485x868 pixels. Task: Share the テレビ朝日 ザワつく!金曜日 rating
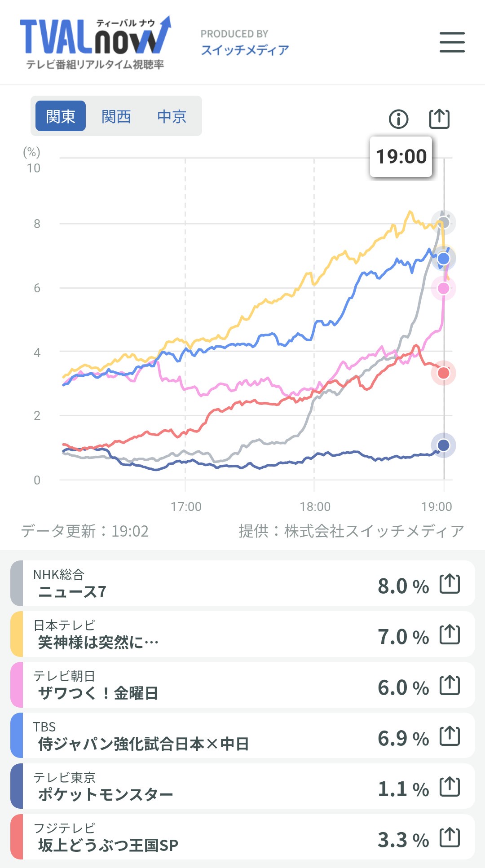point(450,685)
